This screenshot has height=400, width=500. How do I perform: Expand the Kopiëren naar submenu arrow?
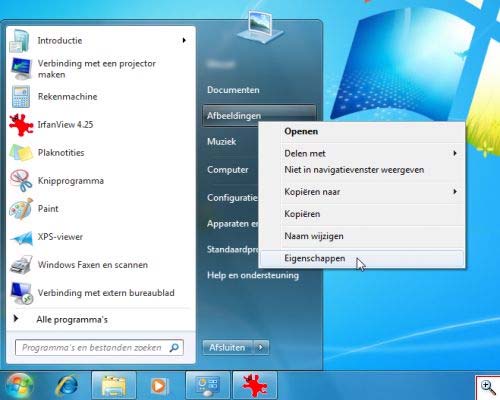point(455,191)
